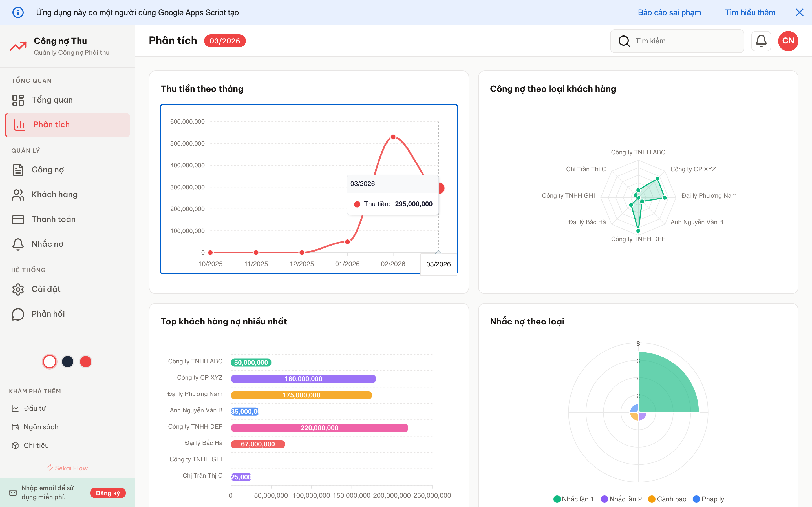Click the Đầu tư sidebar icon
Image resolution: width=812 pixels, height=507 pixels.
(x=16, y=408)
